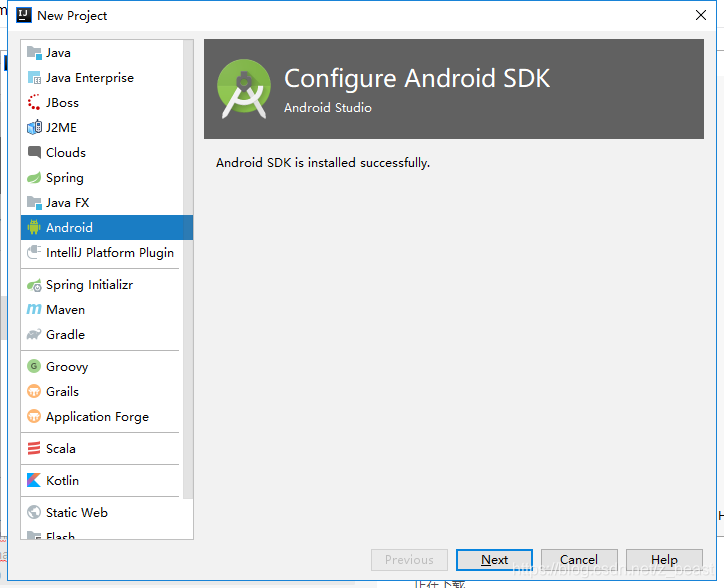Select the highlighted Android entry
The width and height of the screenshot is (724, 588).
[x=107, y=228]
